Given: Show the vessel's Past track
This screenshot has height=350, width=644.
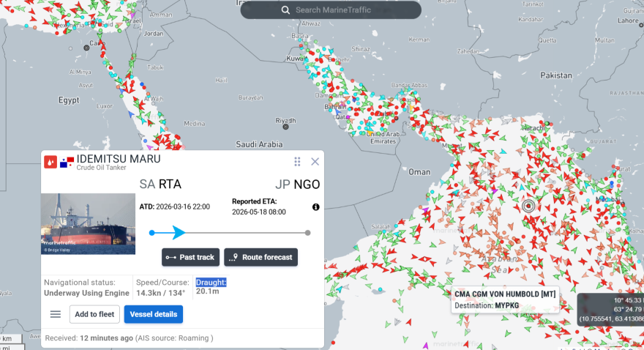Looking at the screenshot, I should click(x=190, y=257).
